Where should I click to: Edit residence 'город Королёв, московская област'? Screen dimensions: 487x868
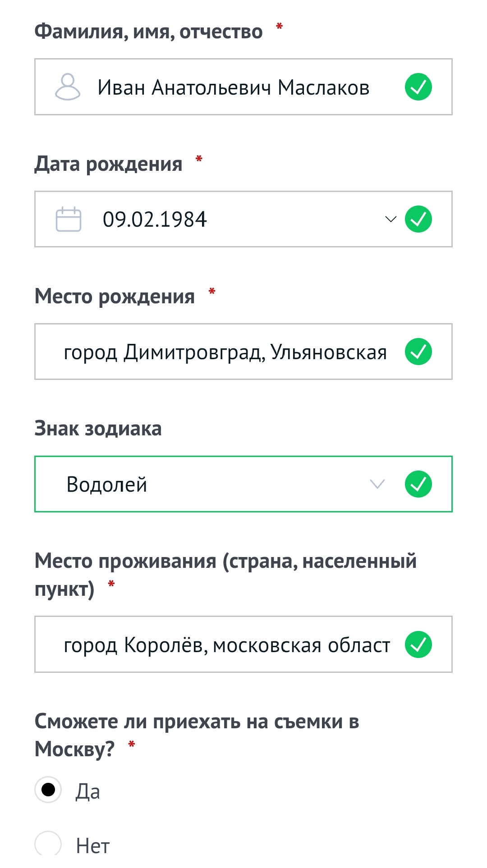click(227, 645)
